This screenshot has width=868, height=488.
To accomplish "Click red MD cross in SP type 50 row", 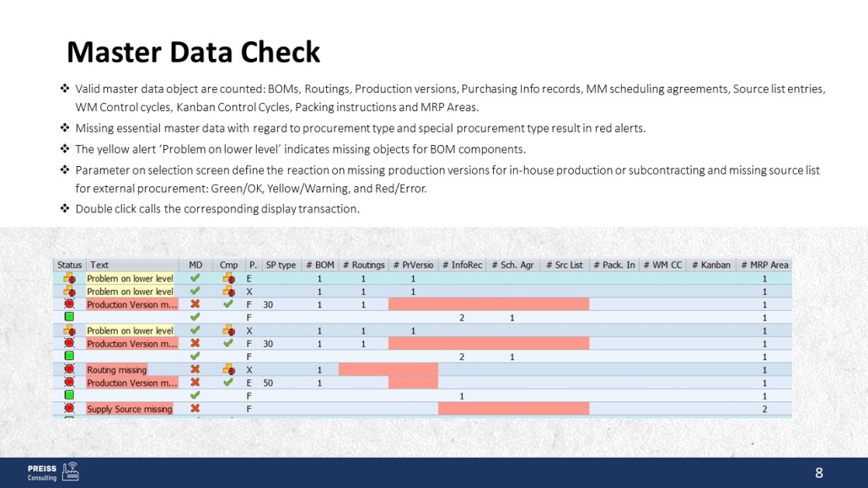I will point(196,383).
